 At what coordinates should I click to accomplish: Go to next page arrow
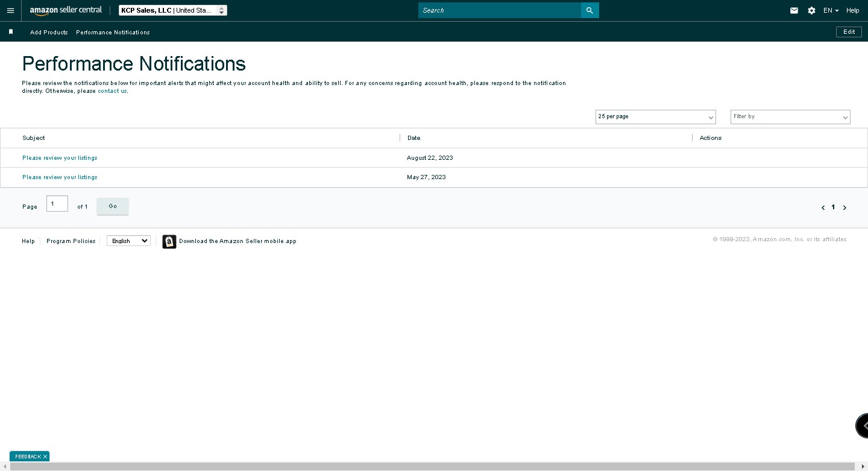point(844,207)
